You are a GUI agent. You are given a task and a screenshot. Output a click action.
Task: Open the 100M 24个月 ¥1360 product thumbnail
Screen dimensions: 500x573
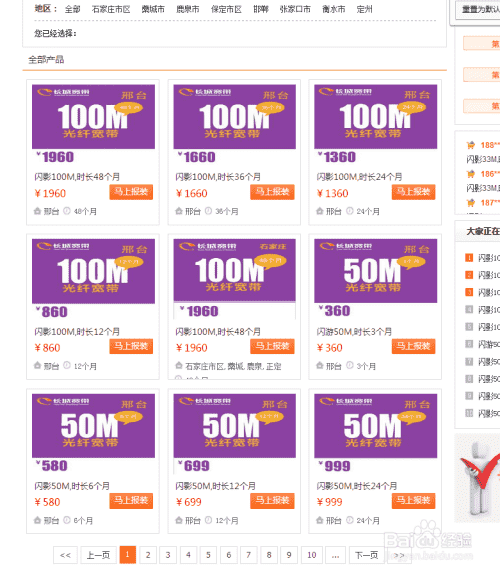point(375,117)
